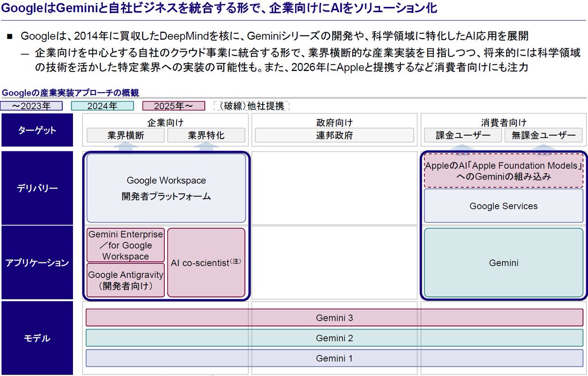Switch to the 業界横断 tab

point(125,135)
